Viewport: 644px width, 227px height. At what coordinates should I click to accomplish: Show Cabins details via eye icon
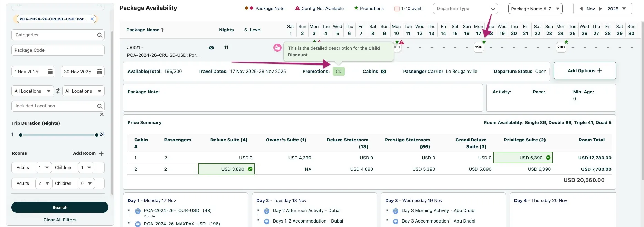pyautogui.click(x=383, y=72)
